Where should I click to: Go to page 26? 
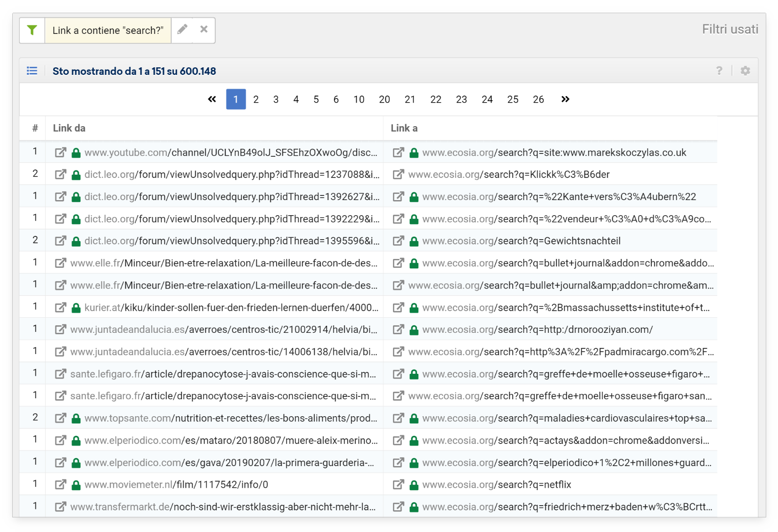(x=539, y=99)
